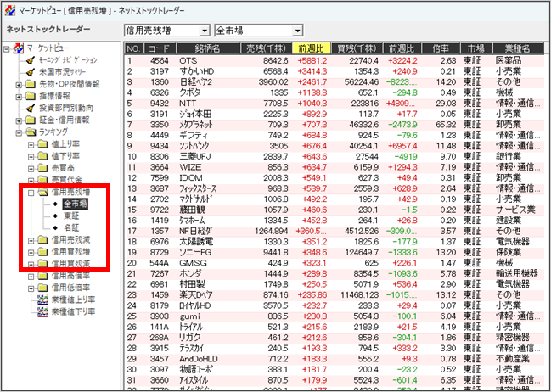Select the ソニーFG row in the table

tap(335, 252)
